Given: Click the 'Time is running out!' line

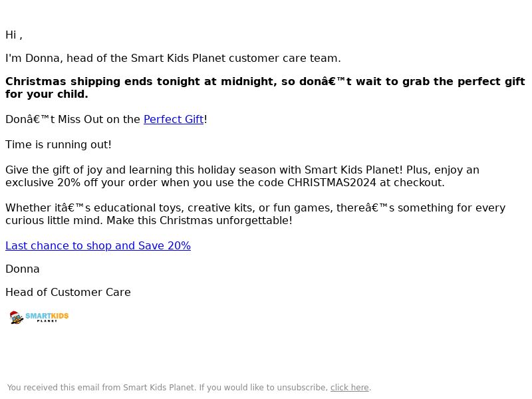Looking at the screenshot, I should (59, 144).
